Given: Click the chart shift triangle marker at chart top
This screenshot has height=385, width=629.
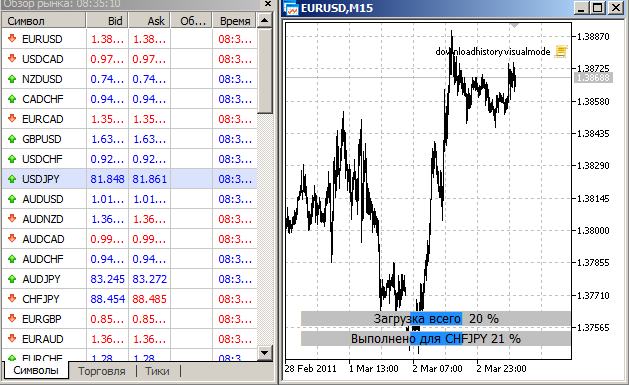Looking at the screenshot, I should coord(514,25).
